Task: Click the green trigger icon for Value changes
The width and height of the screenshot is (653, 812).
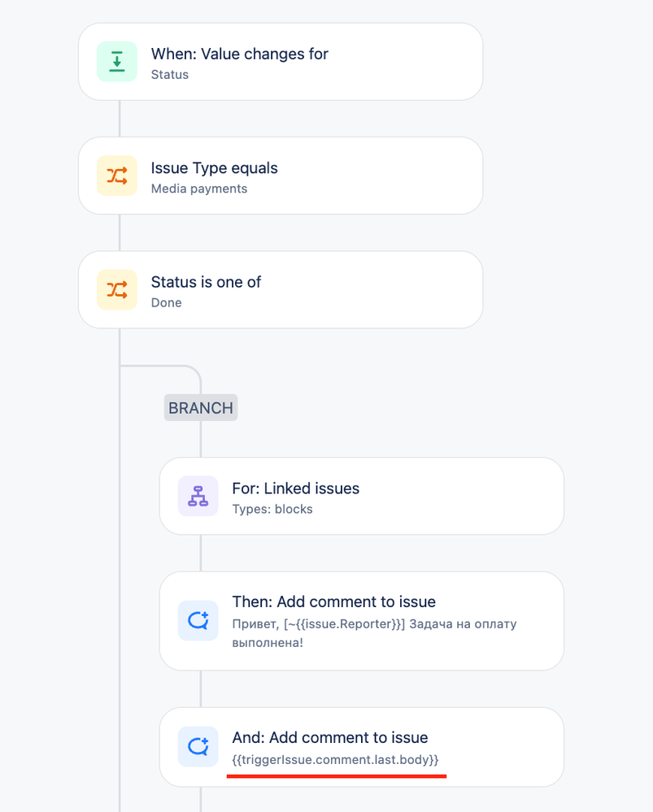Action: click(x=117, y=62)
